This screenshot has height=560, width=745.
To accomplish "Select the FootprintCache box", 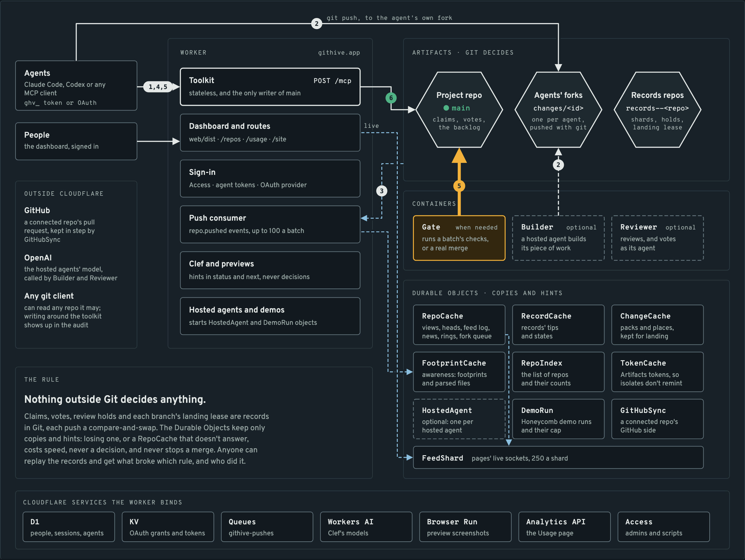I will (x=459, y=372).
